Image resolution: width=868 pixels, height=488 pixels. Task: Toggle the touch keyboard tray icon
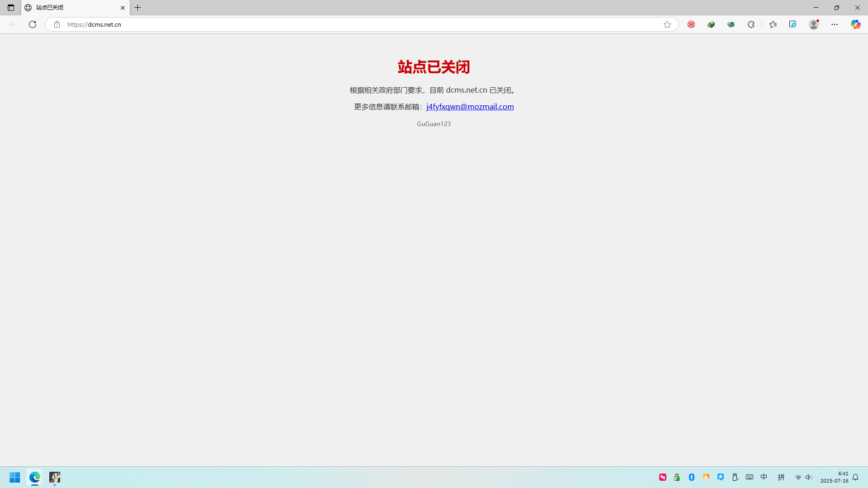tap(750, 477)
